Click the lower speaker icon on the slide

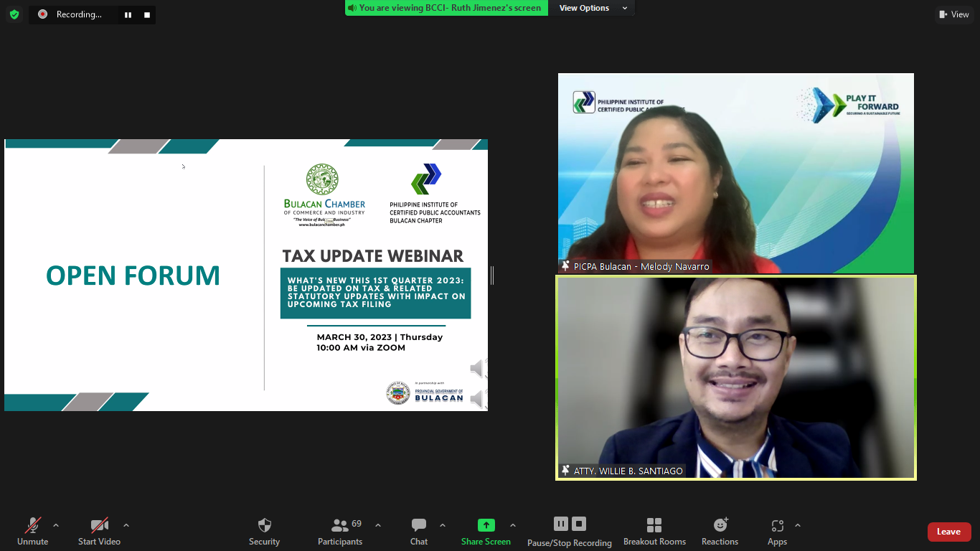[x=479, y=399]
